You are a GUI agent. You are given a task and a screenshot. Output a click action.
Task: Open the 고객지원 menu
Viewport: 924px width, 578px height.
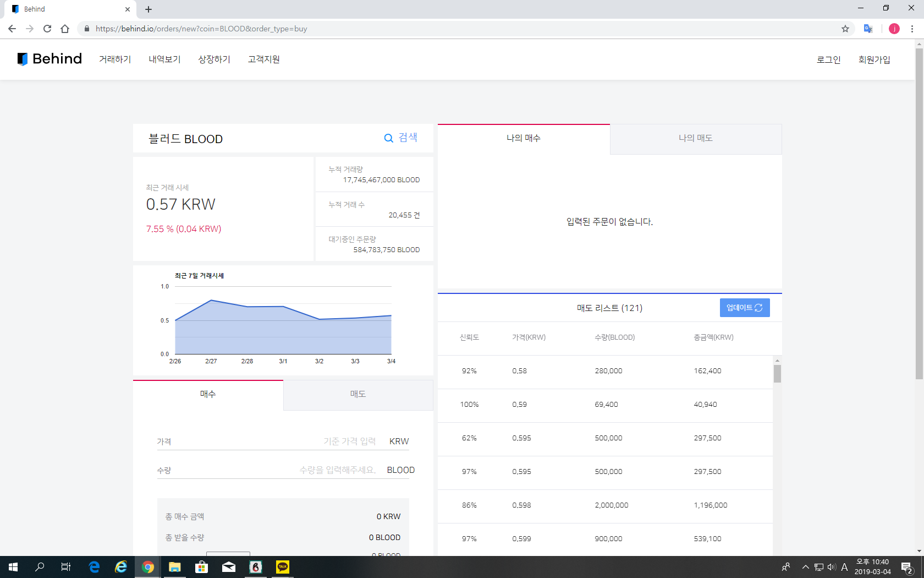(x=263, y=59)
